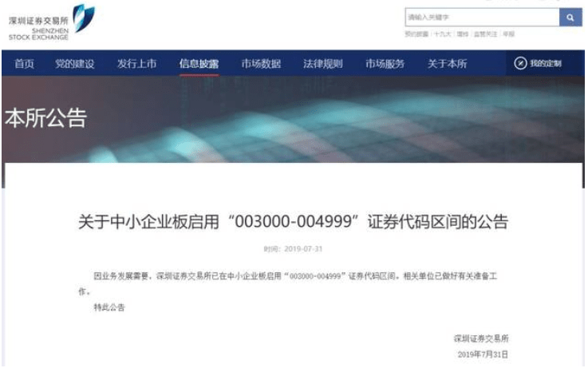This screenshot has height=372, width=588.
Task: Click the 年报 hot keyword link
Action: [508, 34]
